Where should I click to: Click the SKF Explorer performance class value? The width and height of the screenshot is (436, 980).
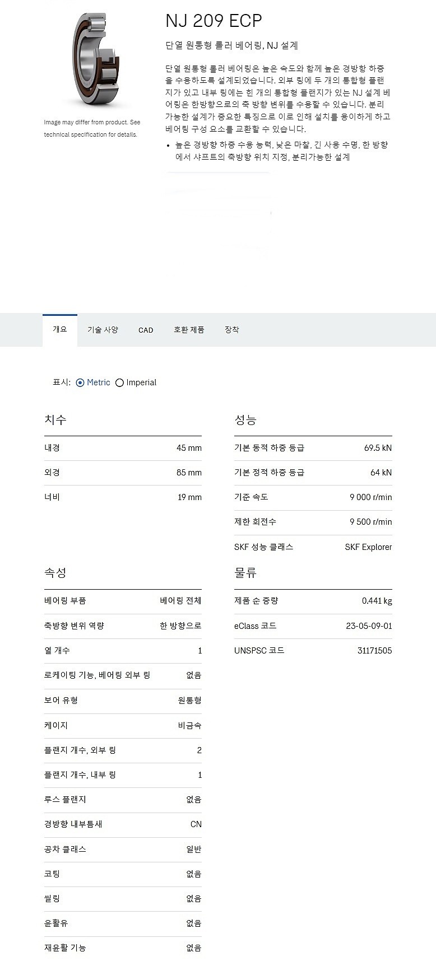(x=368, y=547)
